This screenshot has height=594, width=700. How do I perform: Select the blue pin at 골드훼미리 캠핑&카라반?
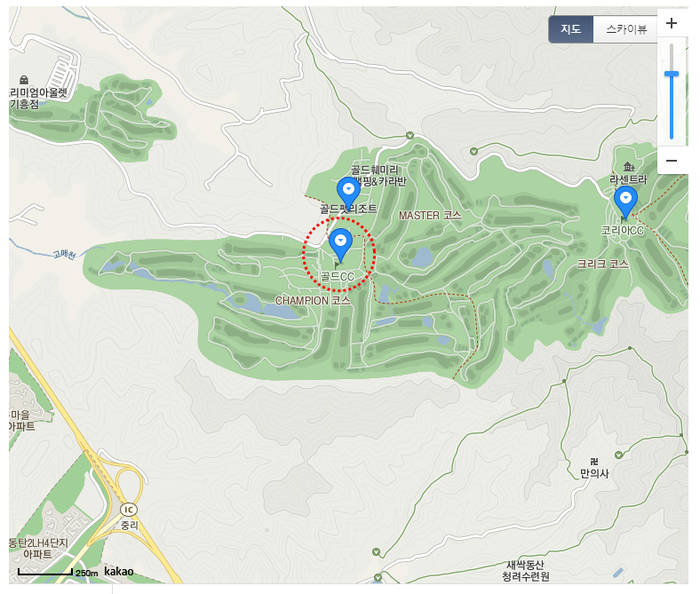348,194
